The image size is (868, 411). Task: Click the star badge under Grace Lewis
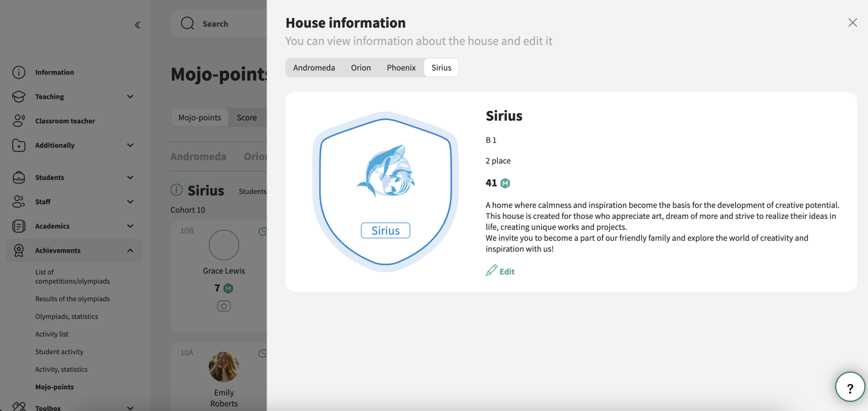point(224,306)
